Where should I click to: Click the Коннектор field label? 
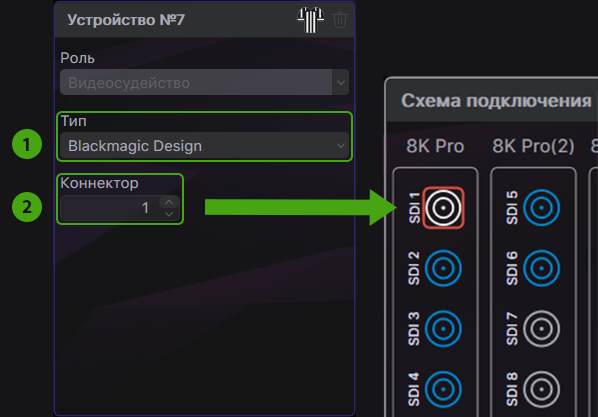click(100, 183)
